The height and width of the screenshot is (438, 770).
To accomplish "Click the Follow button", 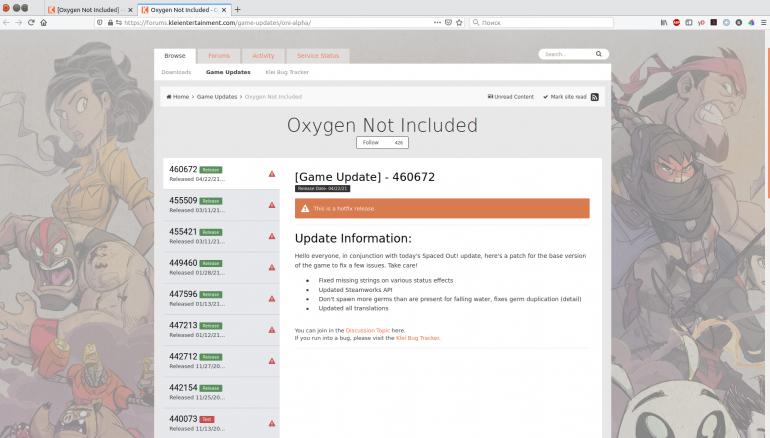I will click(x=371, y=142).
